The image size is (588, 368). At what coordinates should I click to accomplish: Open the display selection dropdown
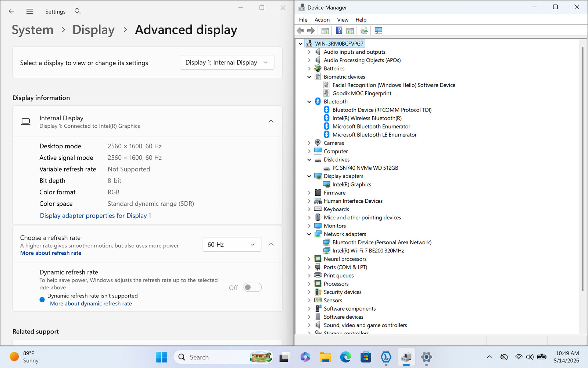(227, 63)
